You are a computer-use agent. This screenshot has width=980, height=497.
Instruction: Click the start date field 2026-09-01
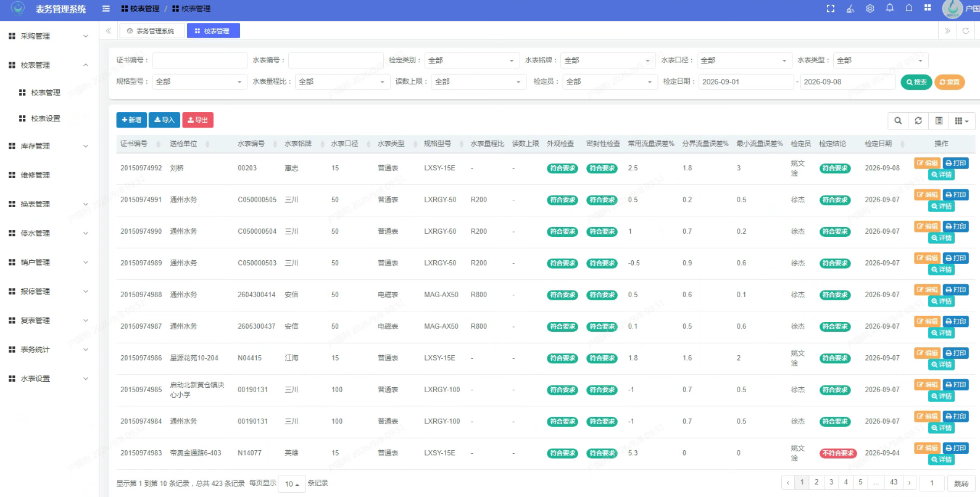746,81
